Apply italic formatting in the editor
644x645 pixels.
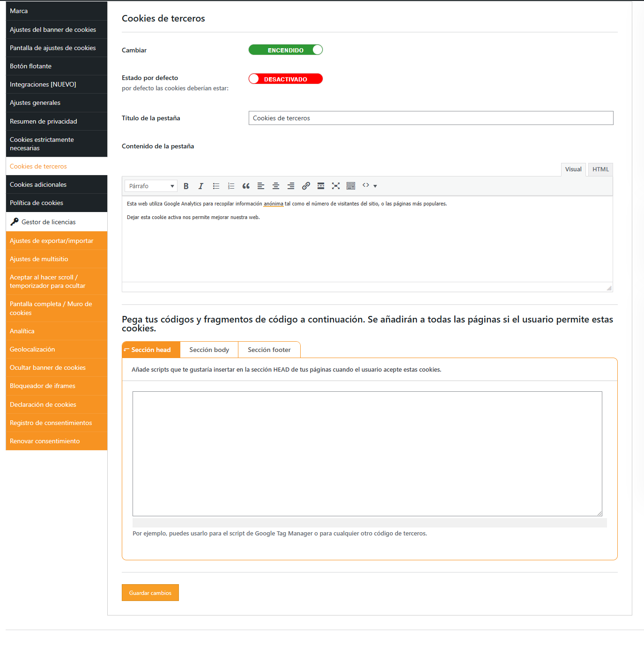point(201,186)
